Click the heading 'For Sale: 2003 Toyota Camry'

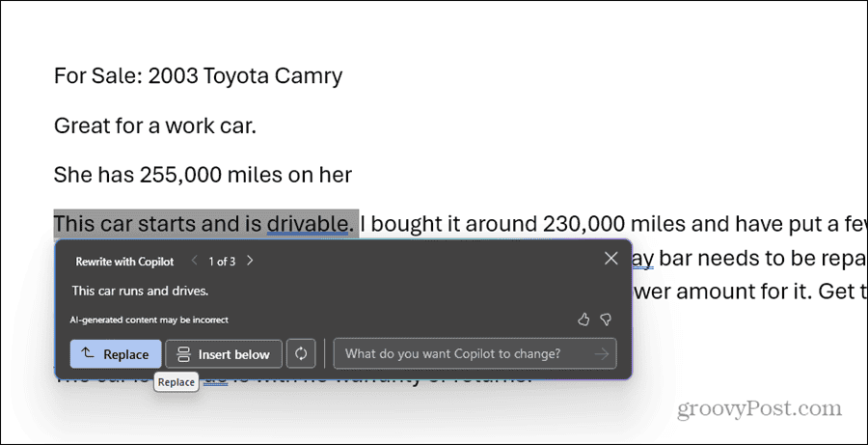(x=198, y=75)
